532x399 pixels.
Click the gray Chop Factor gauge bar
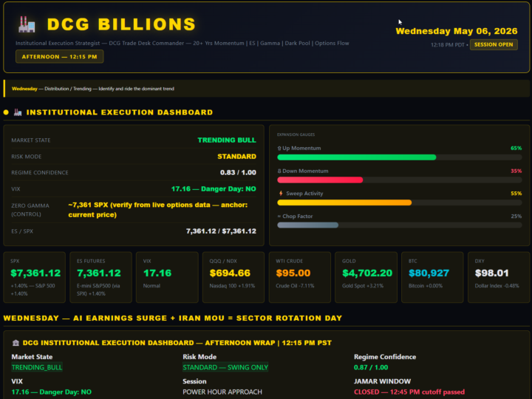pyautogui.click(x=307, y=225)
